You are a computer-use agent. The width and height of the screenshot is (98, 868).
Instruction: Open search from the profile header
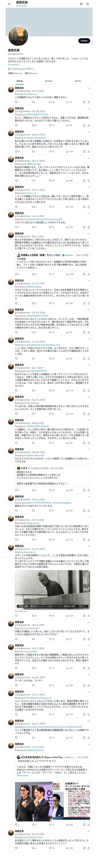point(87,4)
